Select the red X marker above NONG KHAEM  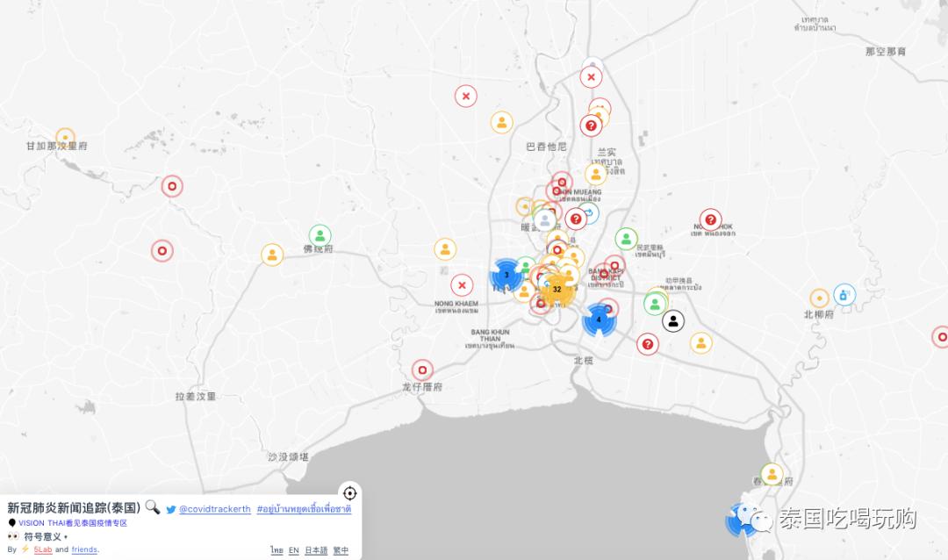[x=462, y=285]
